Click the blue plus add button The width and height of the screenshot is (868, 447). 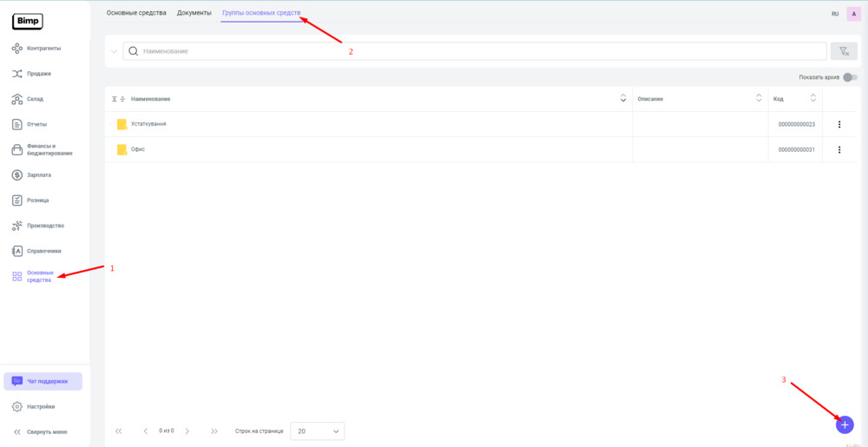point(845,424)
